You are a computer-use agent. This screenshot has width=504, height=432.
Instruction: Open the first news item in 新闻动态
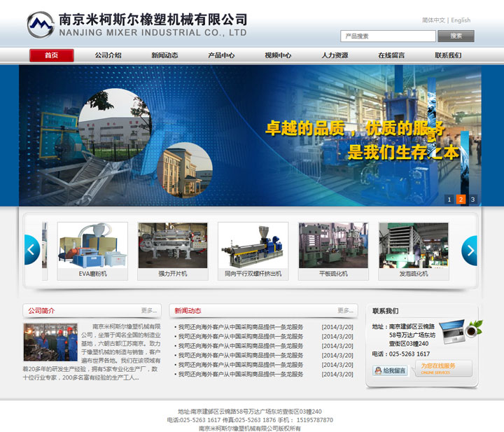click(x=240, y=327)
